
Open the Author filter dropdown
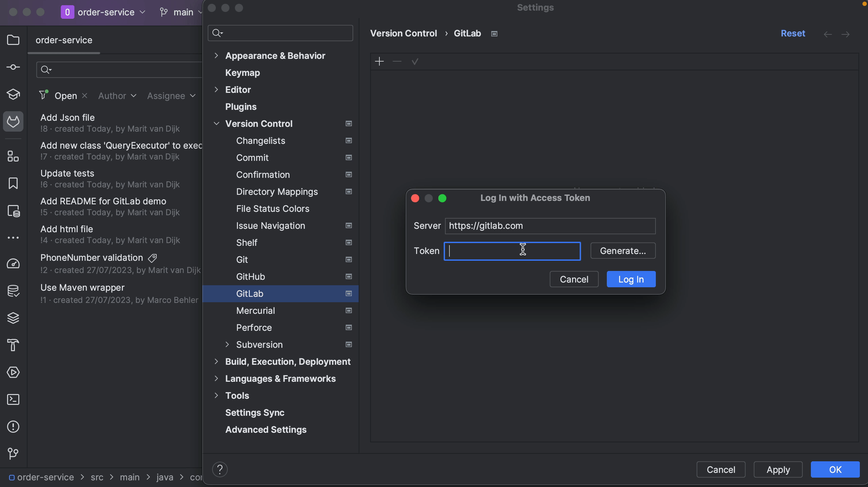pos(117,95)
